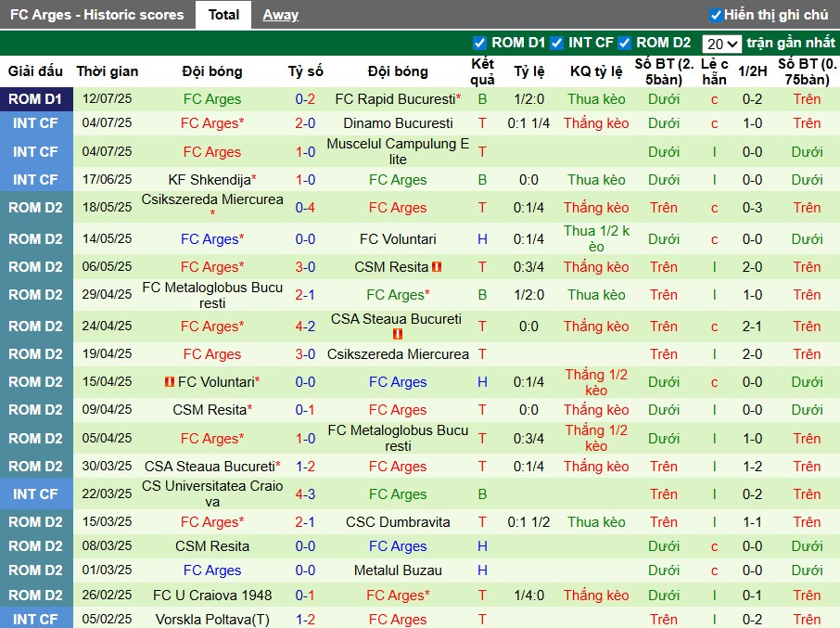Click the FC Arges - Historic scores title
This screenshot has width=840, height=628.
coord(97,15)
